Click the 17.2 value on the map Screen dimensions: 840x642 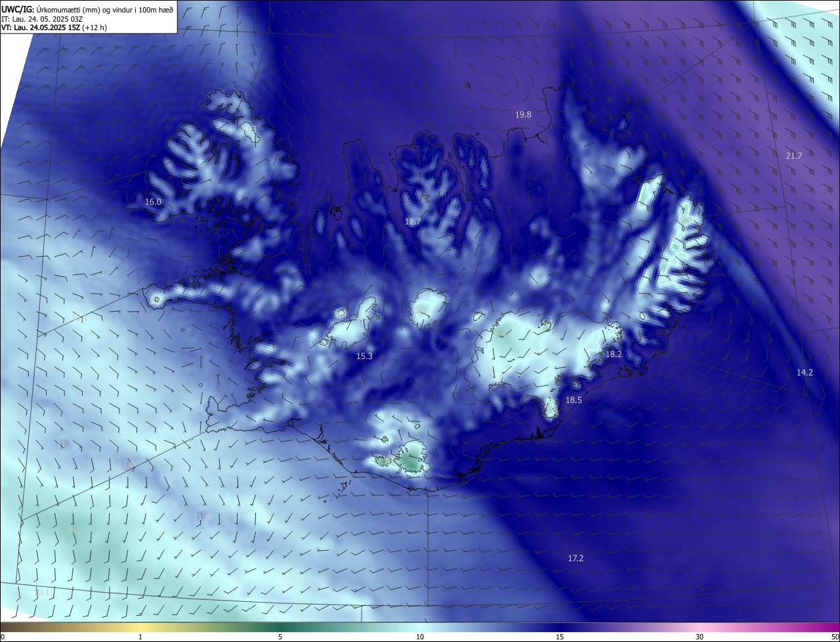pyautogui.click(x=576, y=558)
